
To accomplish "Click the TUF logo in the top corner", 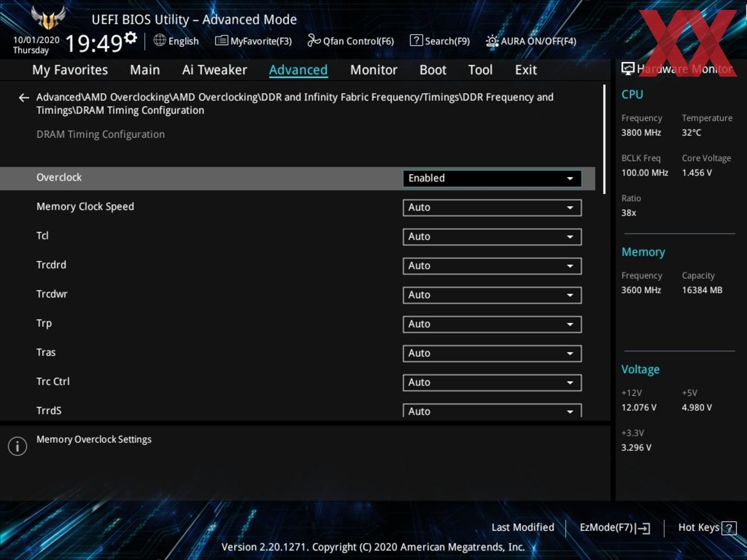I will point(48,18).
